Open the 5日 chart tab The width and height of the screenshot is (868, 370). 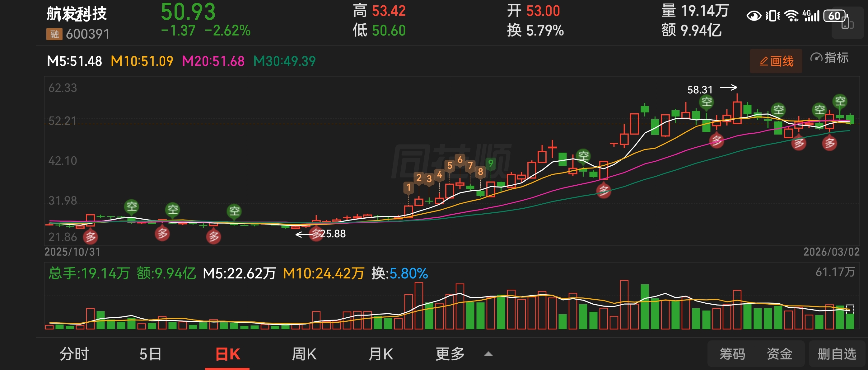click(150, 354)
